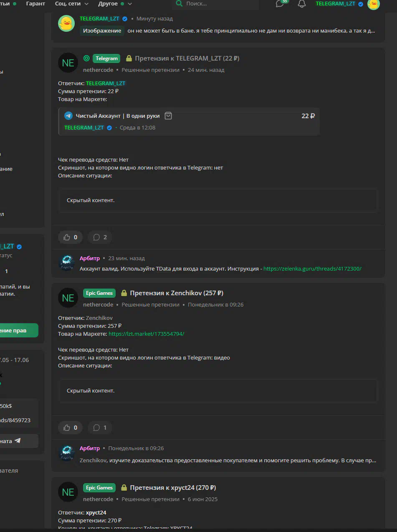Image resolution: width=397 pixels, height=532 pixels.
Task: Click the NE avatar of the хруст24 claim
Action: pyautogui.click(x=68, y=492)
